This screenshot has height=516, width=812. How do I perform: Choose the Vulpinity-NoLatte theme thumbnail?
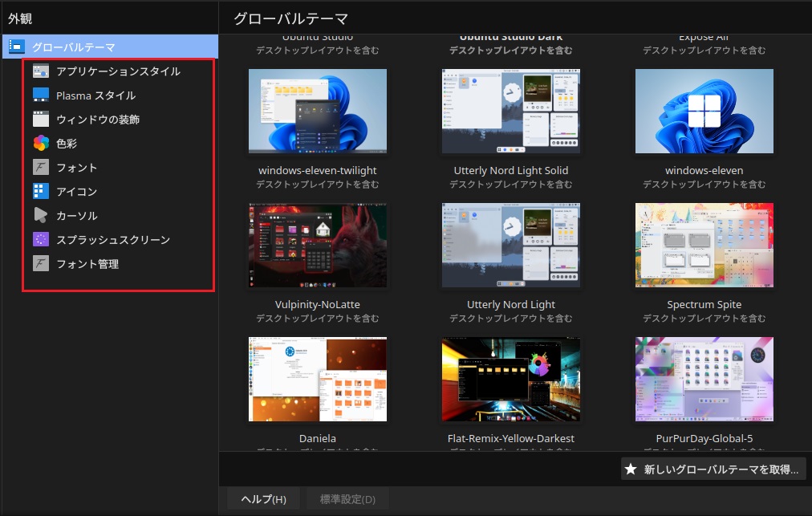(318, 245)
